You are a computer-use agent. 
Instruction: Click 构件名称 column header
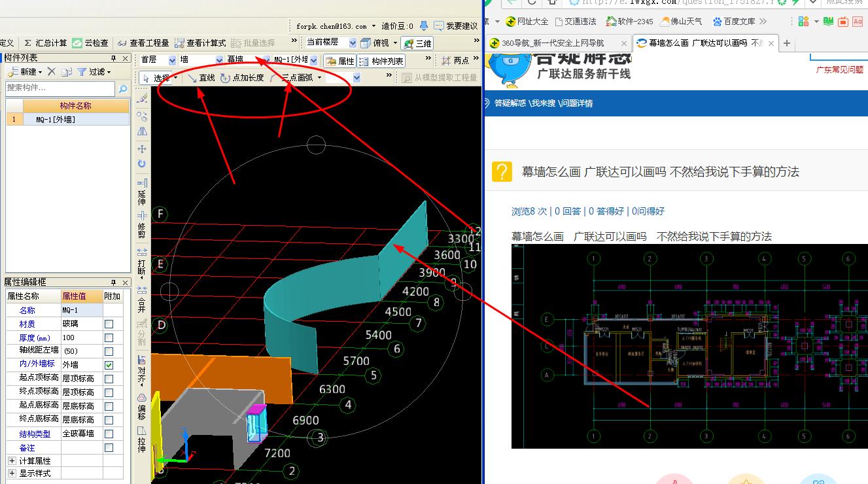[76, 106]
